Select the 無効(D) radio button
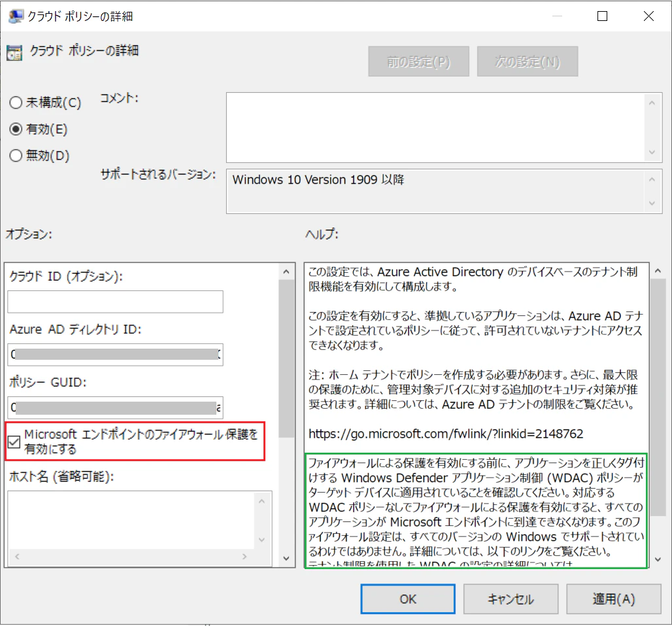 pyautogui.click(x=16, y=155)
